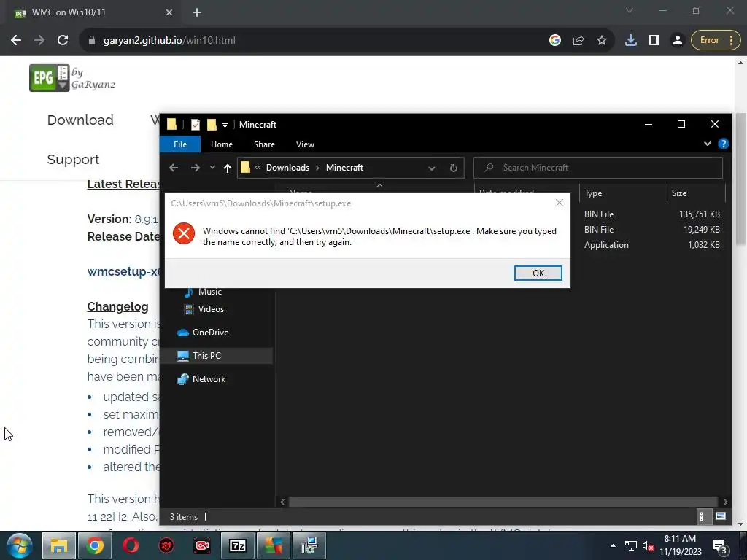Select OneDrive in the navigation pane
Viewport: 747px width, 560px height.
pyautogui.click(x=210, y=332)
